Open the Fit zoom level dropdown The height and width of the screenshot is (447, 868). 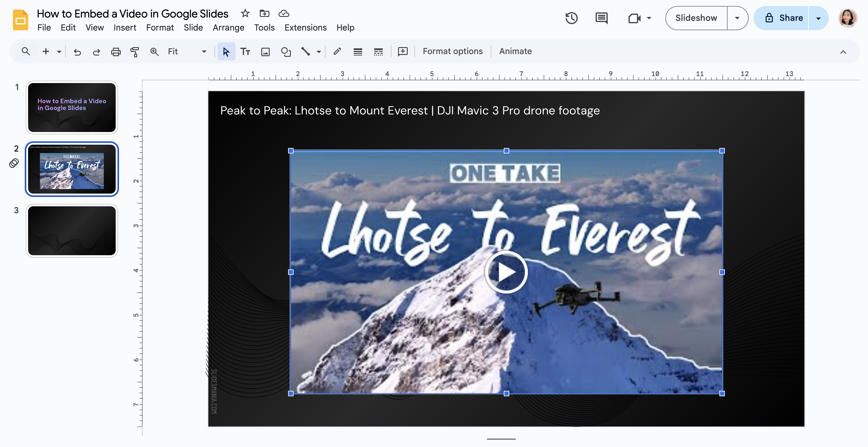187,52
